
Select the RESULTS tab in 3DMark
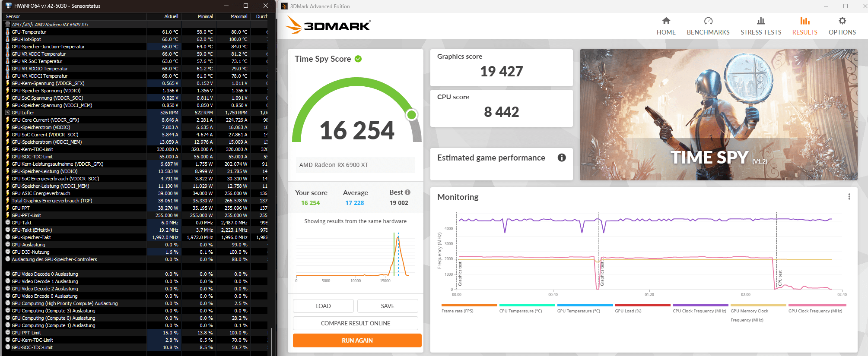pyautogui.click(x=804, y=26)
